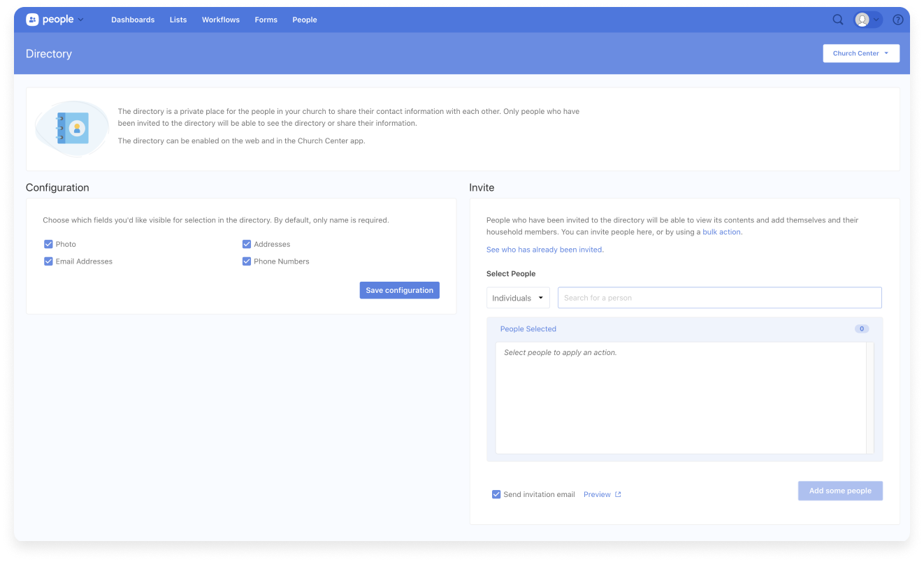Click See who has already been invited
This screenshot has height=562, width=924.
[x=544, y=250]
